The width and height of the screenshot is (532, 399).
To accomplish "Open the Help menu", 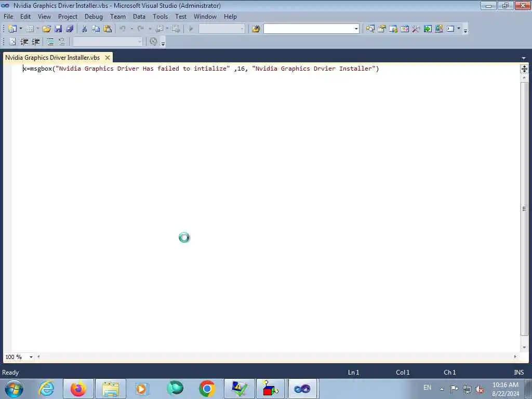I will pyautogui.click(x=230, y=17).
